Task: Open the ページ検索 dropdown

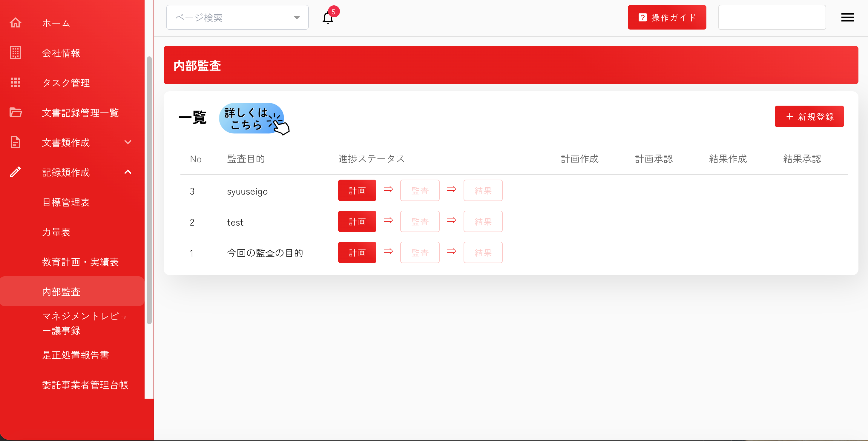Action: (237, 18)
